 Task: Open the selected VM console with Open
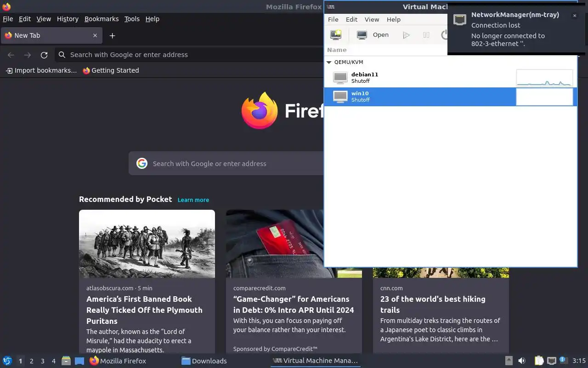[373, 35]
